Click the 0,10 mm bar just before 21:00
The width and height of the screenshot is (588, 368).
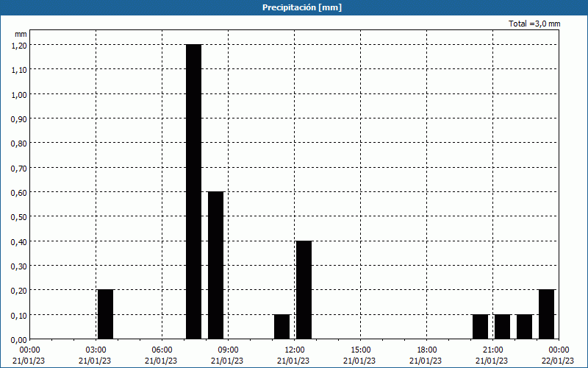pos(481,327)
